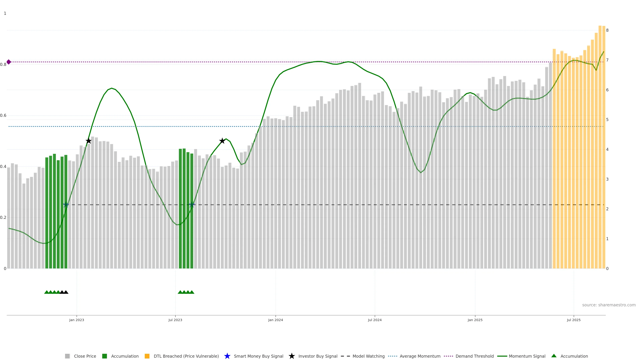Click the blue star on Jul 2023 accumulation
Screen dimensions: 644x362
point(192,205)
